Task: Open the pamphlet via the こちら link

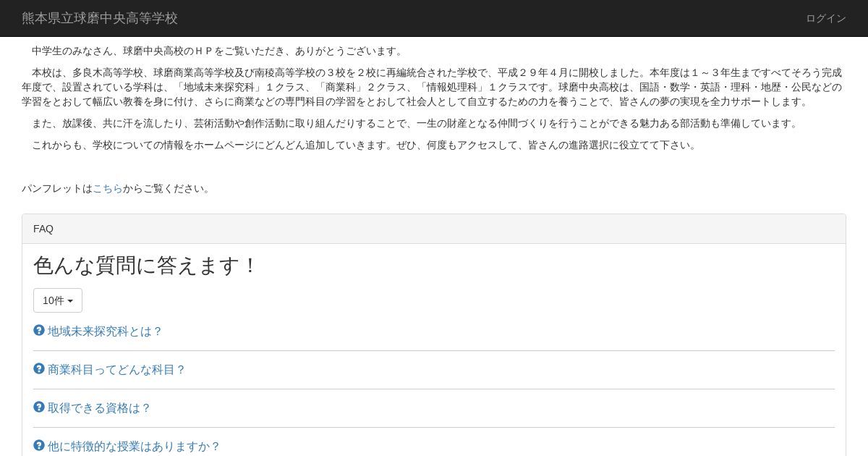Action: click(108, 188)
